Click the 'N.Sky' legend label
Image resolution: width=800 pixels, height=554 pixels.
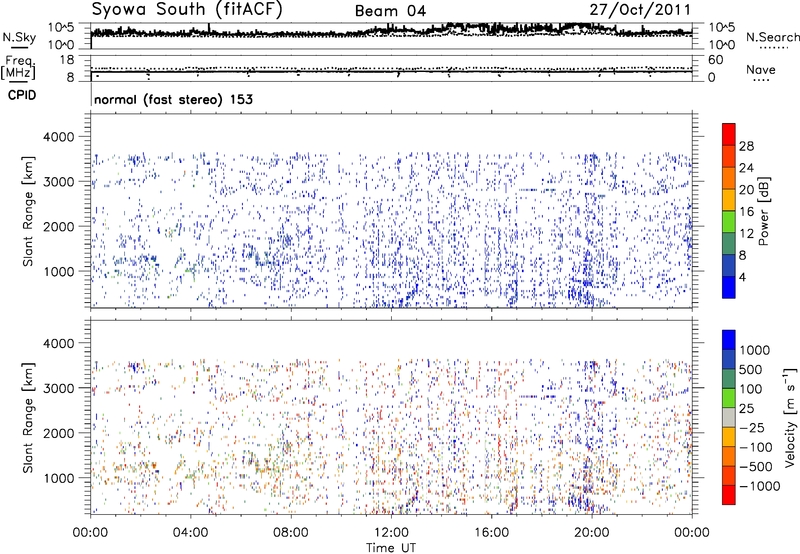(x=19, y=37)
